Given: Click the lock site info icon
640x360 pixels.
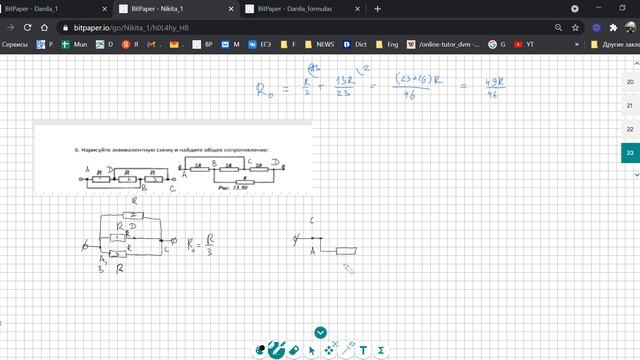Looking at the screenshot, I should 65,28.
